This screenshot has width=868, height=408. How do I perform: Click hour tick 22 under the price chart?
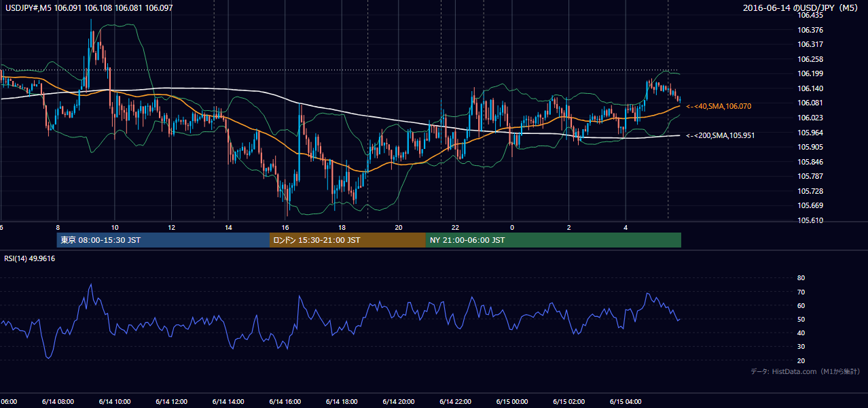[x=455, y=227]
